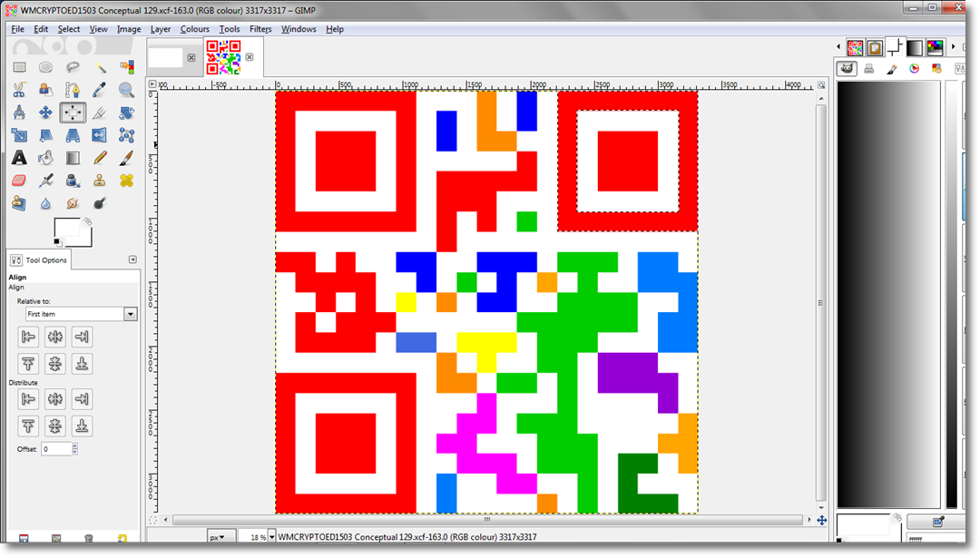Select the Clone stamp tool
Screen dimensions: 980x558
[x=100, y=181]
